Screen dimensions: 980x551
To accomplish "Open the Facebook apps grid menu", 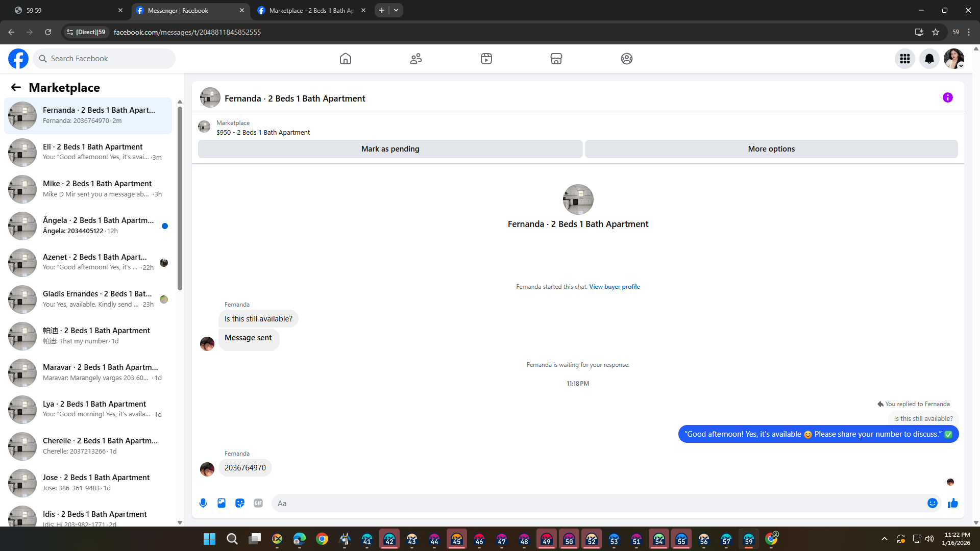I will pyautogui.click(x=904, y=59).
